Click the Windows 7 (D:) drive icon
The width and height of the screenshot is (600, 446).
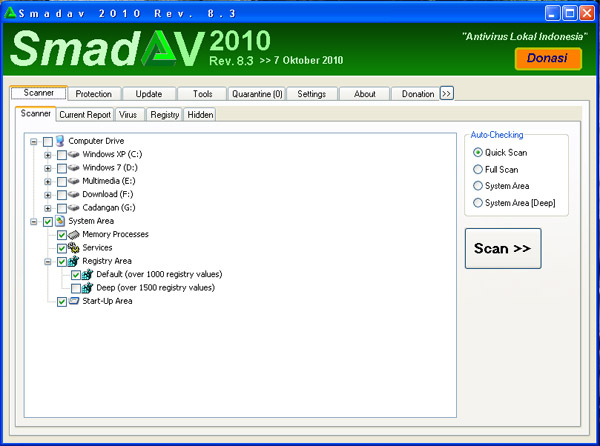73,168
